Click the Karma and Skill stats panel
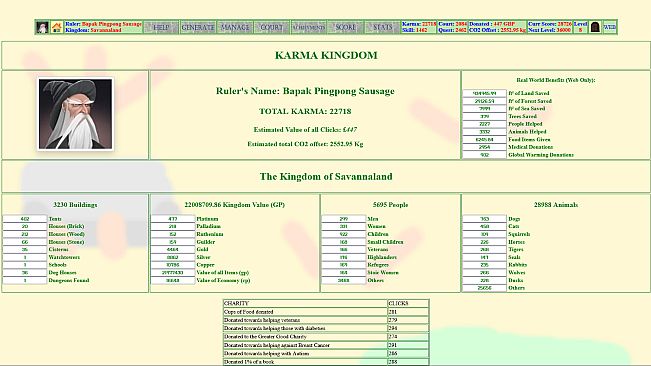651x366 pixels. point(419,27)
